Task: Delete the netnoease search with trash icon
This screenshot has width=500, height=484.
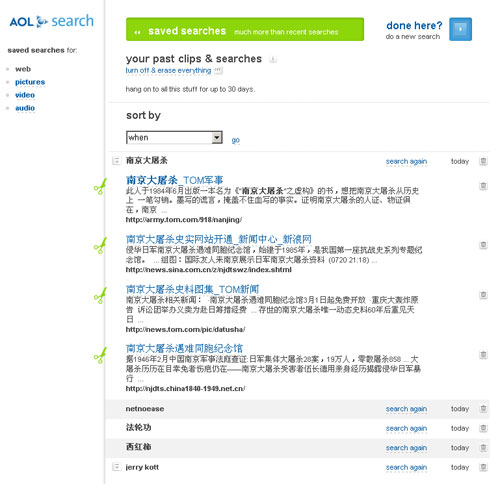Action: pyautogui.click(x=483, y=408)
